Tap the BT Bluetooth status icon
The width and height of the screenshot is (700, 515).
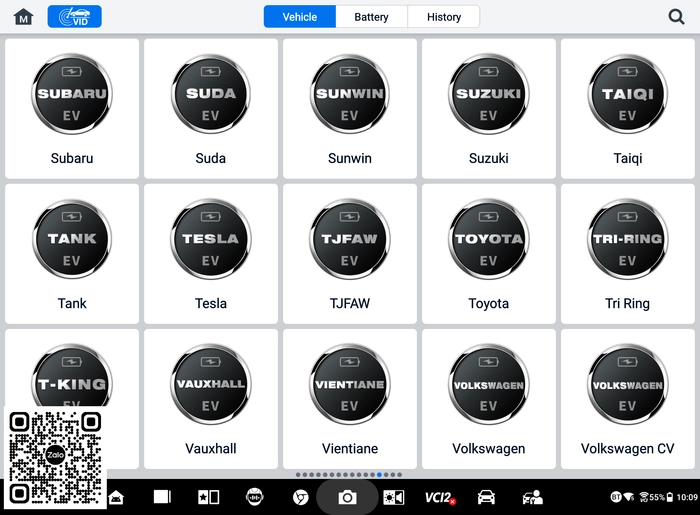coord(616,497)
